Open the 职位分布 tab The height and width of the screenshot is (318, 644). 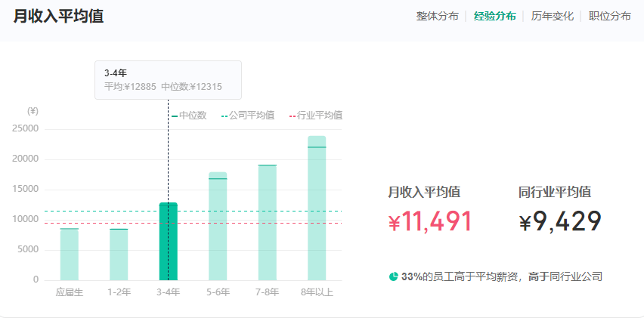tap(609, 16)
